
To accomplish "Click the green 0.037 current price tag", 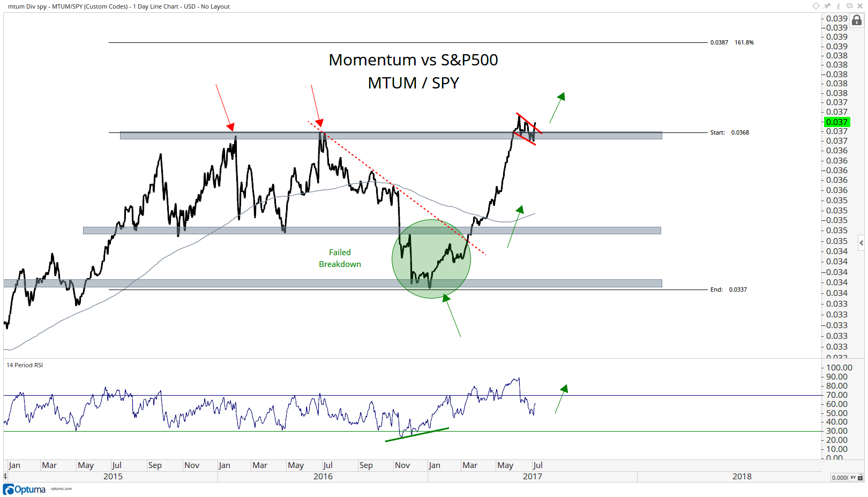I will point(837,122).
